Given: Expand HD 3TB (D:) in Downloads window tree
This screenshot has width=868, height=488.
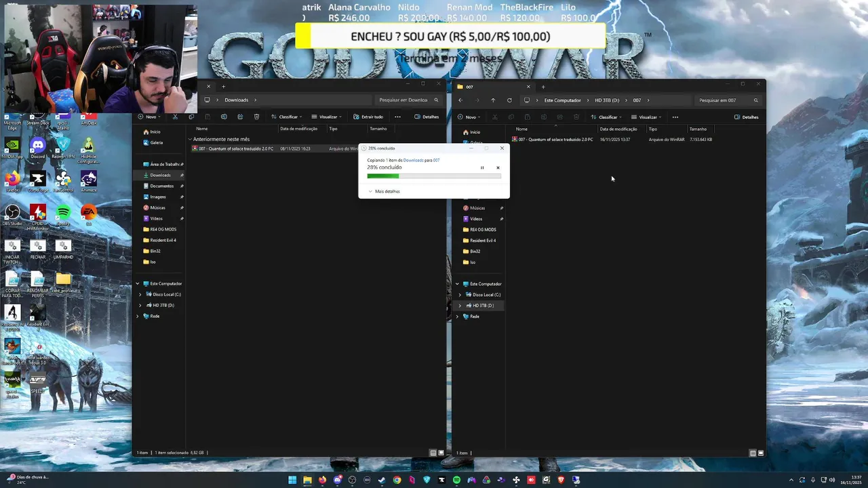Looking at the screenshot, I should [140, 305].
